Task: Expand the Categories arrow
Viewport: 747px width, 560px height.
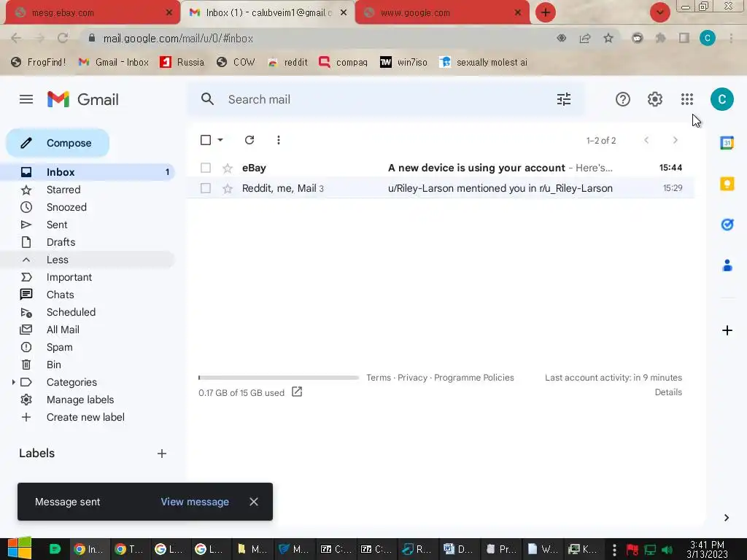Action: pos(13,382)
